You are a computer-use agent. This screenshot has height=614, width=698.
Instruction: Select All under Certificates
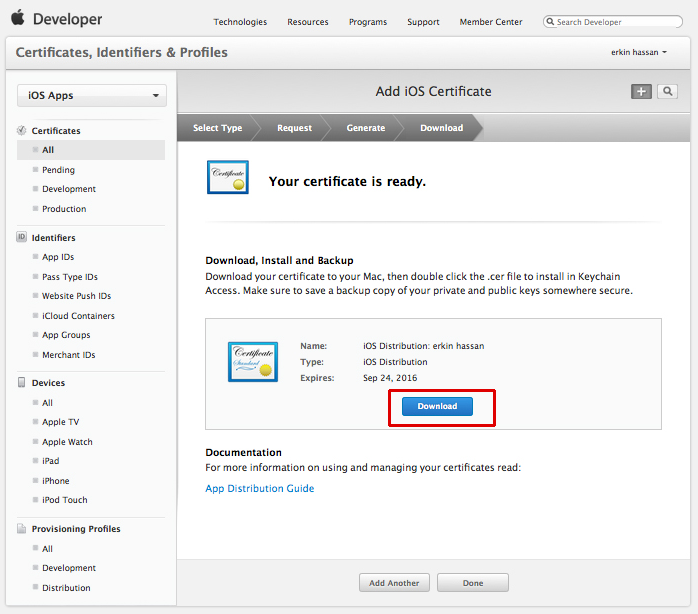coord(91,150)
